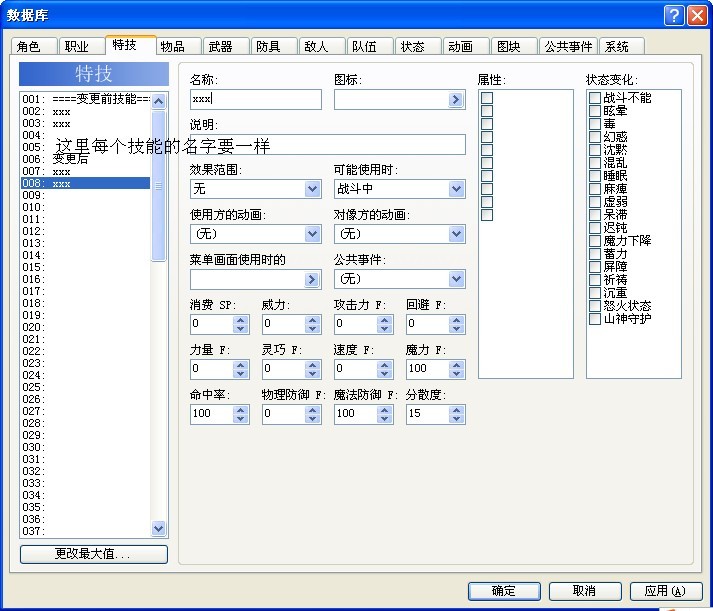Image resolution: width=713 pixels, height=611 pixels.
Task: Open the menu-use sound file picker arrow
Action: (311, 279)
